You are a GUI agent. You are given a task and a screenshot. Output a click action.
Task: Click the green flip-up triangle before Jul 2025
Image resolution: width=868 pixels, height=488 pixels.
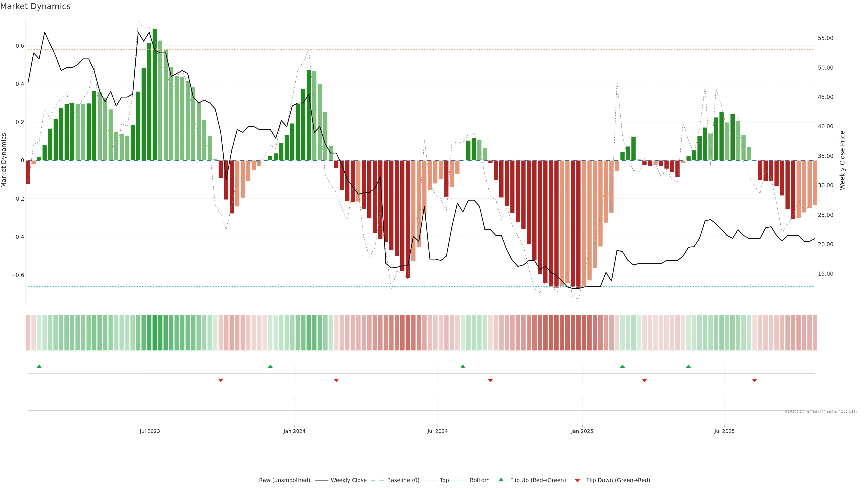(688, 366)
